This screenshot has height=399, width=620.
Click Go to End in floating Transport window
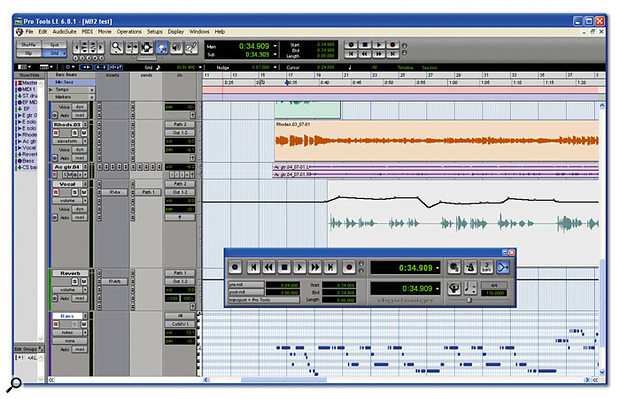click(331, 268)
